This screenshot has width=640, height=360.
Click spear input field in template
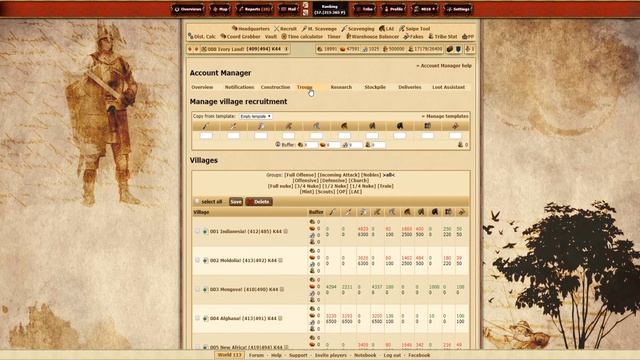206,136
